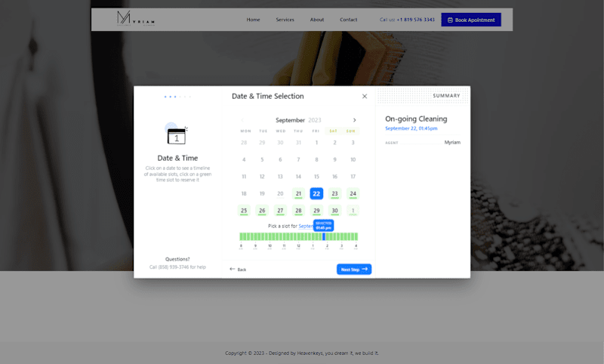Go to next month with right chevron
The height and width of the screenshot is (364, 604).
pos(354,120)
